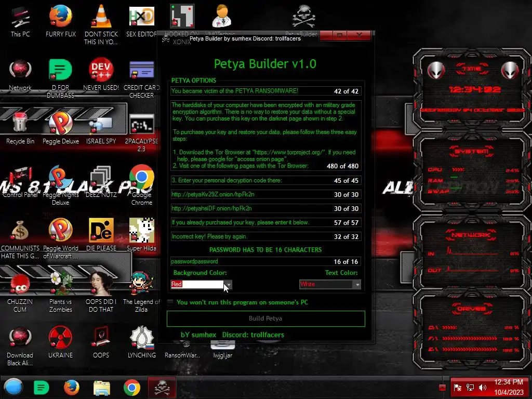Launch Peggle Nights Deluxe shortcut
Screen dimensions: 532x399
click(60, 185)
